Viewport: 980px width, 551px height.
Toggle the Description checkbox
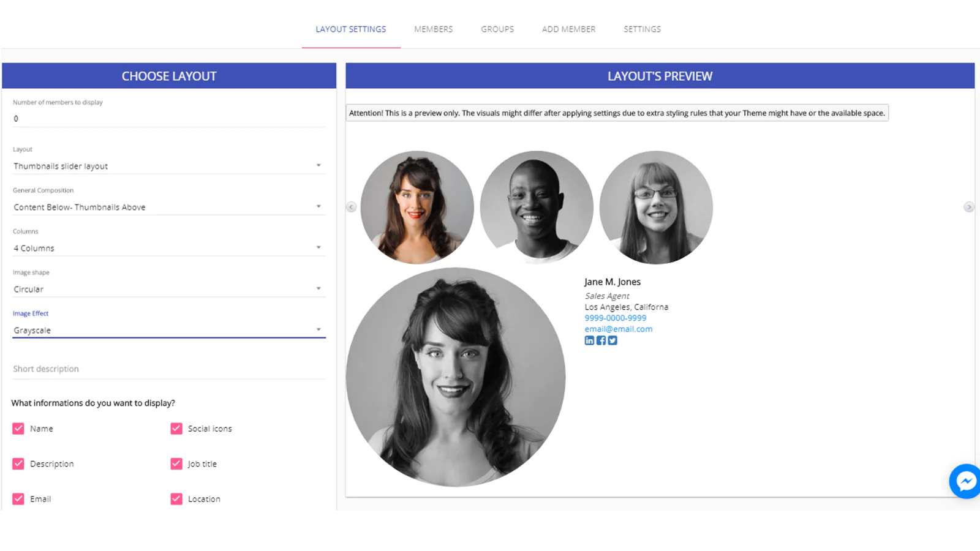[x=18, y=463]
